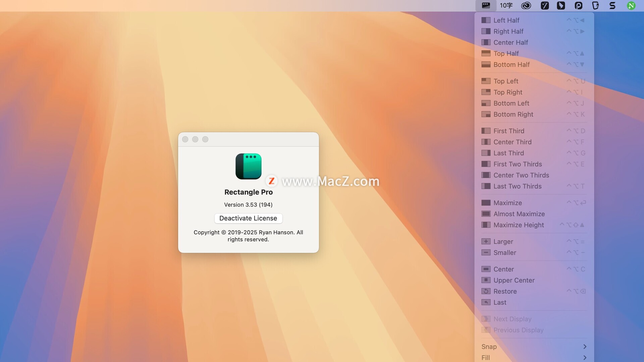Click the First Third layout icon

click(486, 131)
